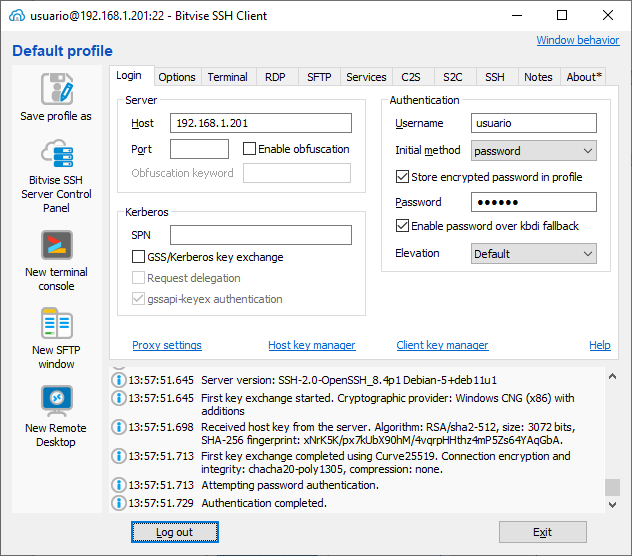Click info icon beside Server version log entry
Screen dimensions: 632x556
point(119,380)
